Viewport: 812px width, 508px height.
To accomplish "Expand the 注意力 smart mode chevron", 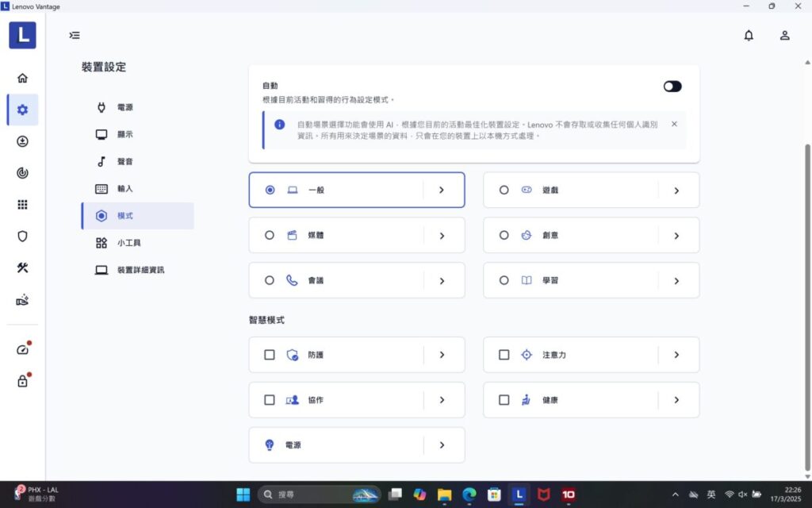I will pyautogui.click(x=676, y=355).
